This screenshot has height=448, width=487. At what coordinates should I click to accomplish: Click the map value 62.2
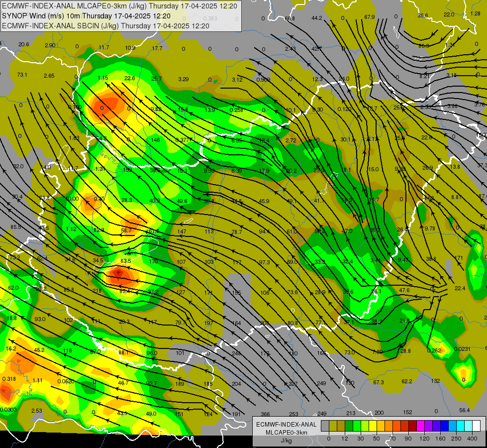click(x=406, y=381)
